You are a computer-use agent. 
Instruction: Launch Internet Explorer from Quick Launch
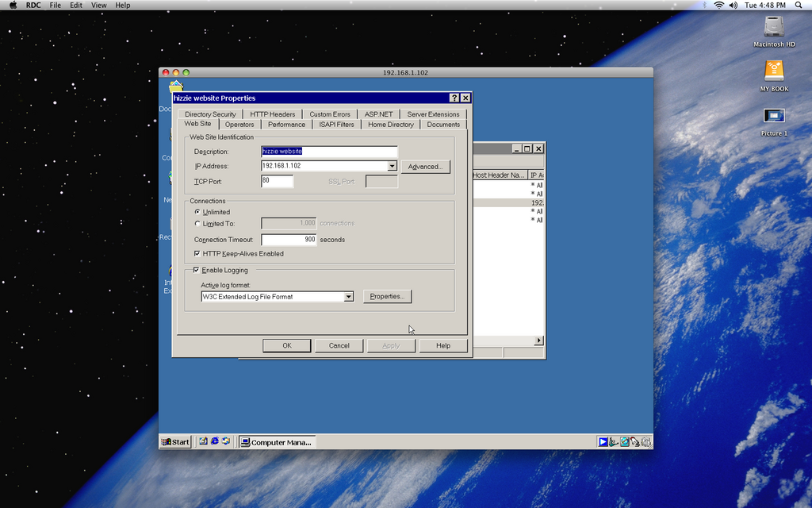point(215,441)
